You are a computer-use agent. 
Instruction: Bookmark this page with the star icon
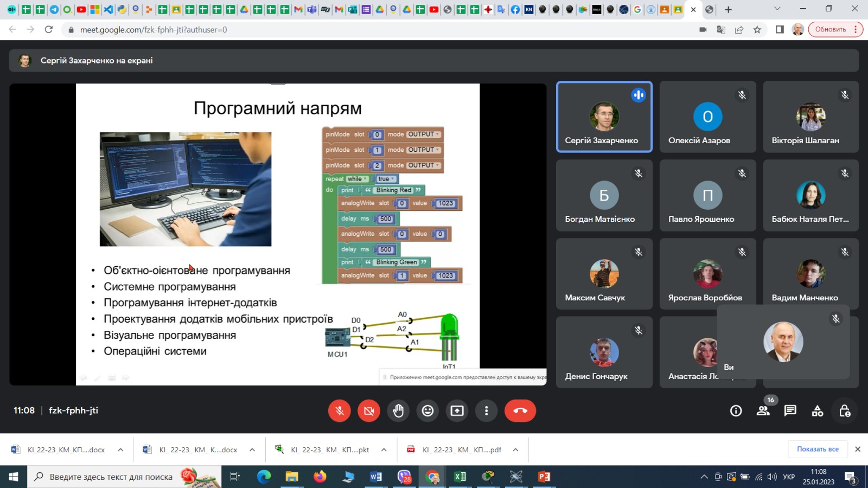tap(757, 30)
